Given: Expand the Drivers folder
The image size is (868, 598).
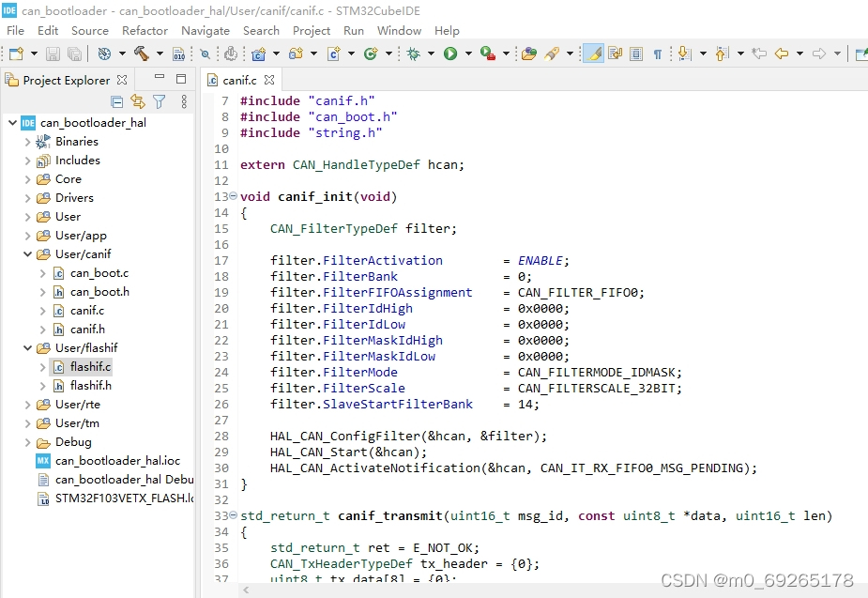Looking at the screenshot, I should pos(27,198).
